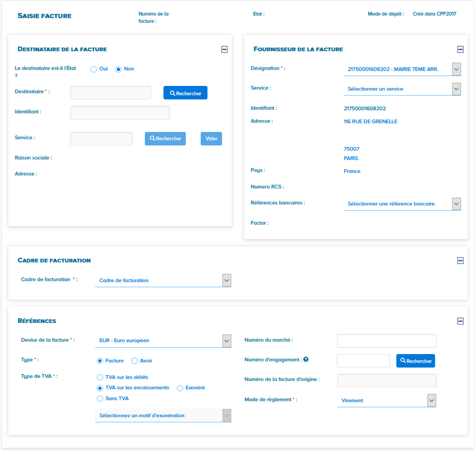Click Rechercher beside Numéro d'engagement
This screenshot has width=476, height=451.
415,361
